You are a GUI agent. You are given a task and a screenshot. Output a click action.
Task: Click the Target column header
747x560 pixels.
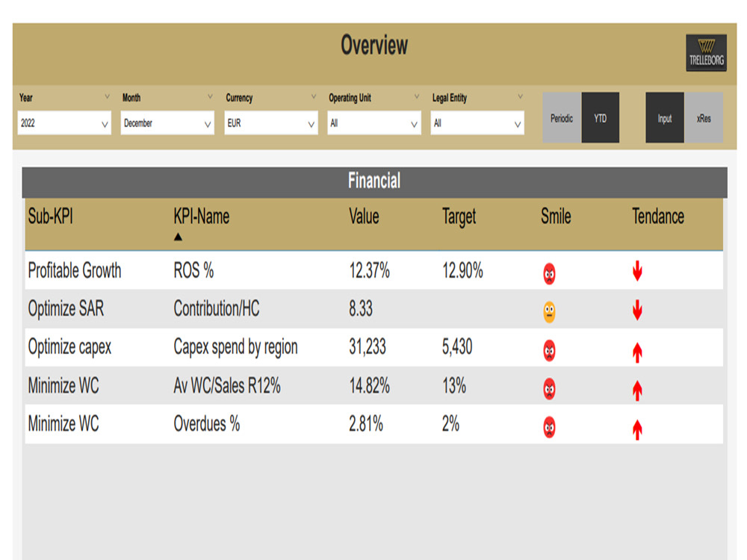tap(458, 217)
